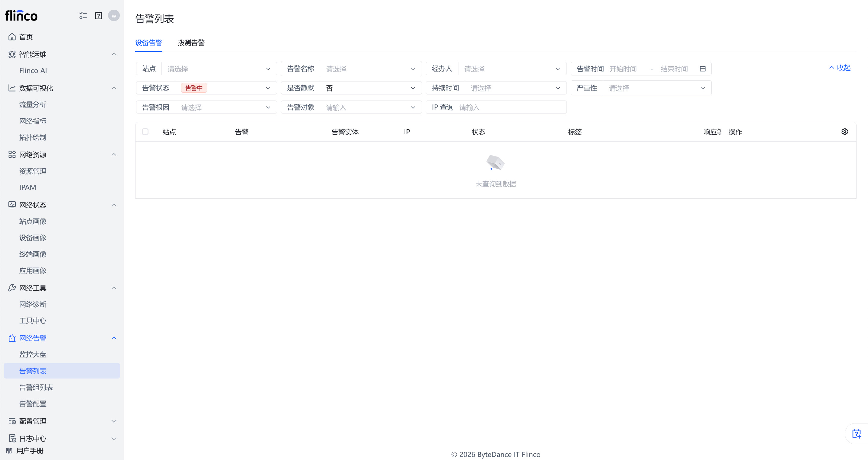The height and width of the screenshot is (460, 868).
Task: Select the 设备告警 tab
Action: (x=148, y=43)
